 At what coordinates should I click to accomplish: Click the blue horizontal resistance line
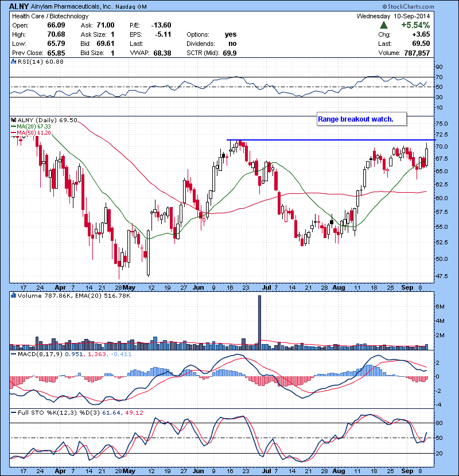[331, 140]
